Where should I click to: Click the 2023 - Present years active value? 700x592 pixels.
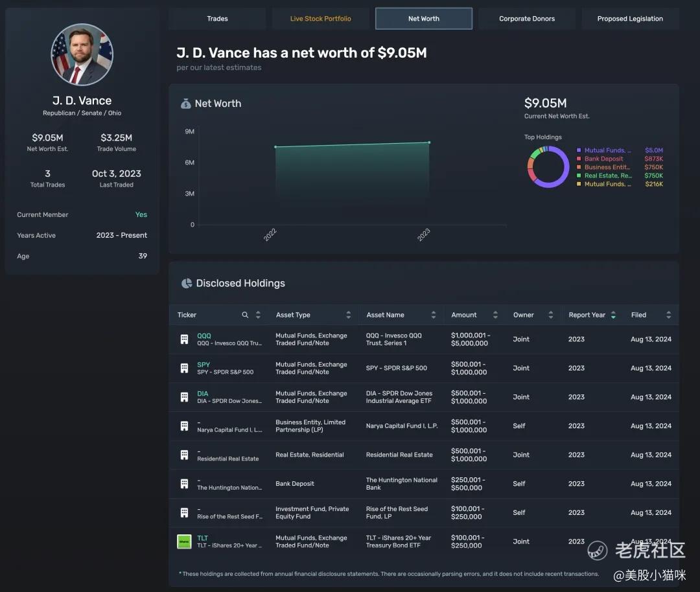[x=121, y=235]
